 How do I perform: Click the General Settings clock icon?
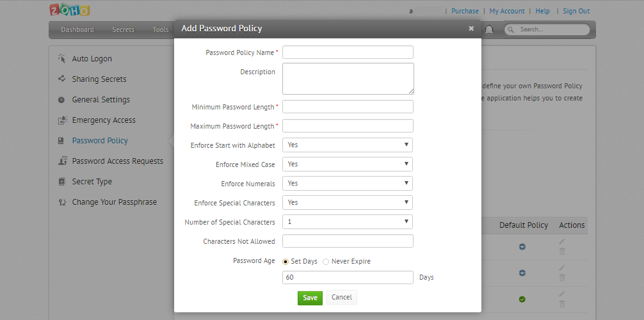coord(61,100)
